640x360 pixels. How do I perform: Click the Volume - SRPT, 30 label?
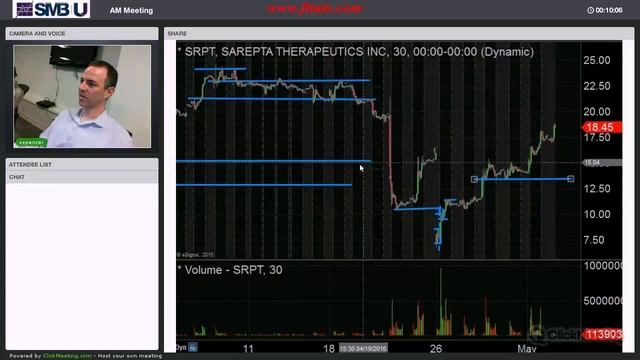233,270
